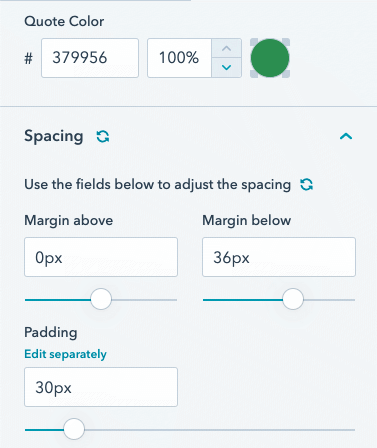Click the 100% opacity field
Viewport: 377px width, 448px height.
pos(179,58)
